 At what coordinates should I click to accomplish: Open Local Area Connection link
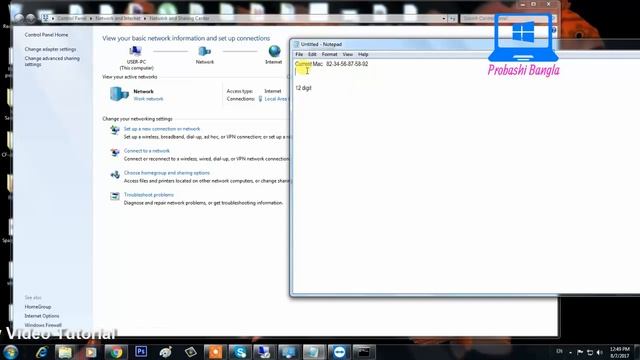(x=276, y=99)
